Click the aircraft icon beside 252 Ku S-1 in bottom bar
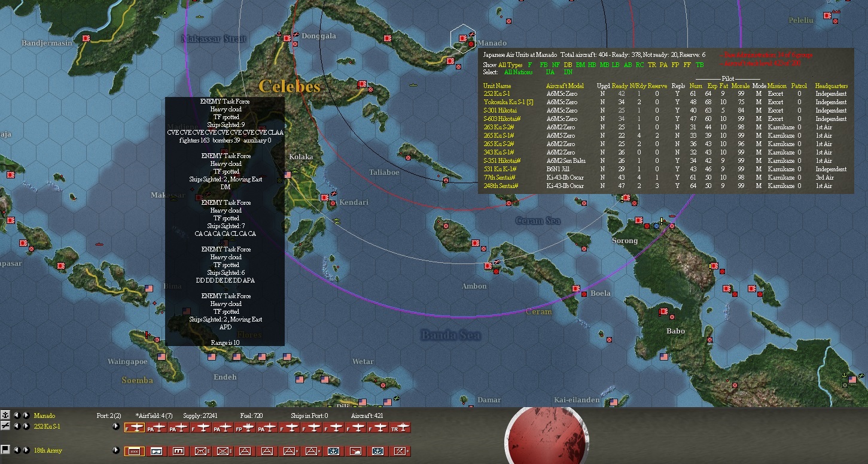868x464 pixels. (x=5, y=426)
